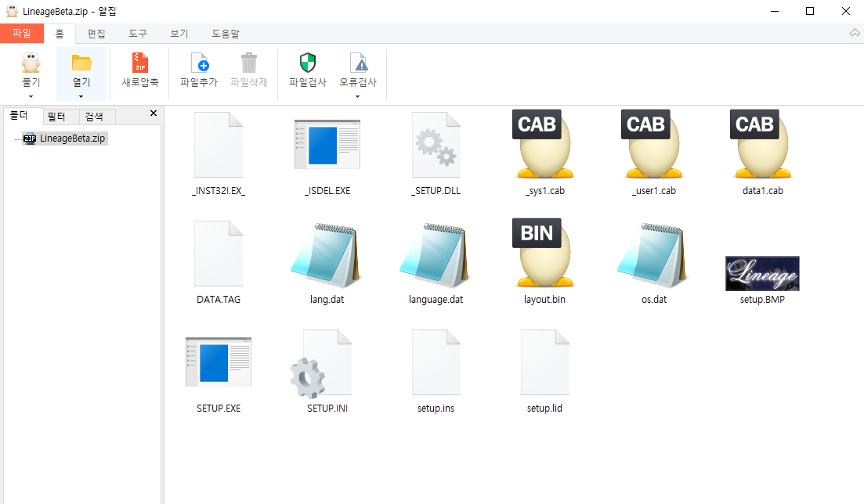Select the _ISDEL.EXE file icon
The image size is (864, 504).
[327, 144]
